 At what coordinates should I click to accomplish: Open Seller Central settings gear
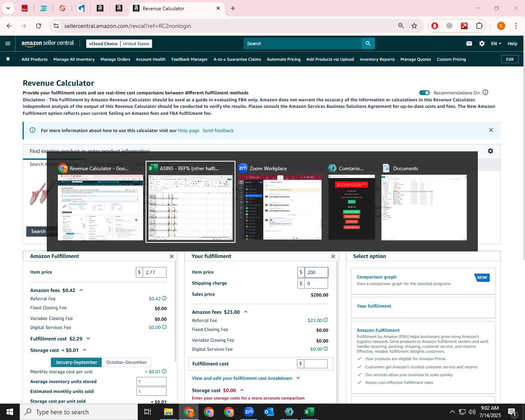click(482, 43)
